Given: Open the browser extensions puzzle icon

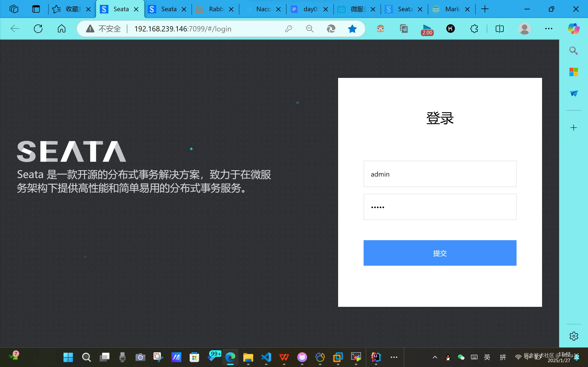Looking at the screenshot, I should click(474, 29).
